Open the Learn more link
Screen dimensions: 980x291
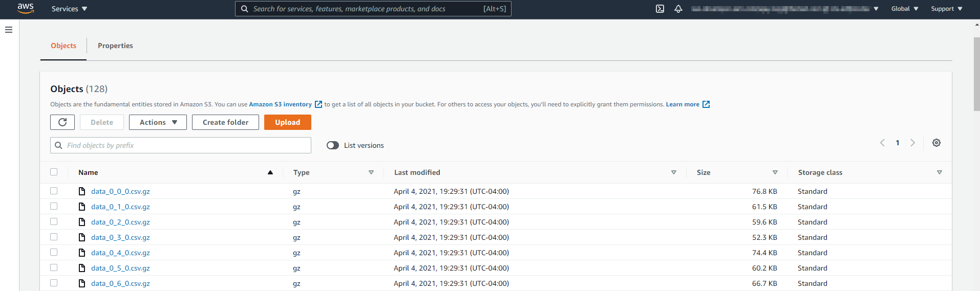click(x=683, y=104)
